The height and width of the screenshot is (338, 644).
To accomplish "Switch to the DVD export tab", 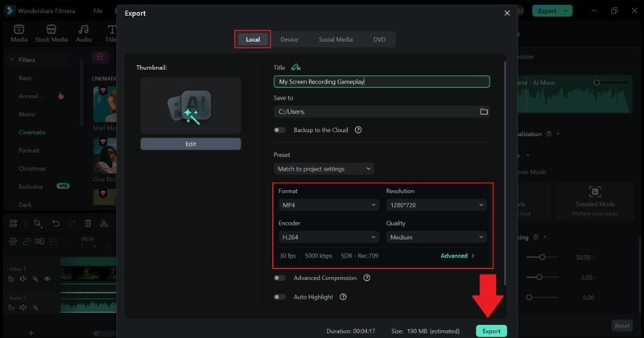I will click(379, 39).
